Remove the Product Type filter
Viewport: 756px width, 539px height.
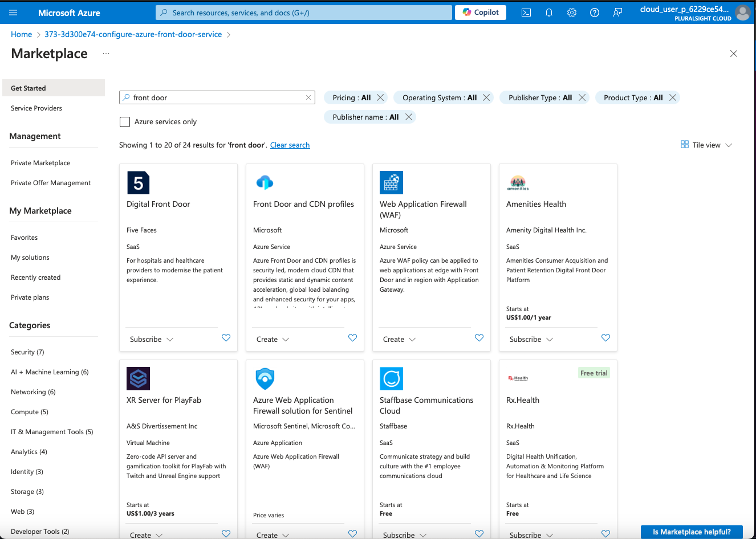tap(673, 97)
